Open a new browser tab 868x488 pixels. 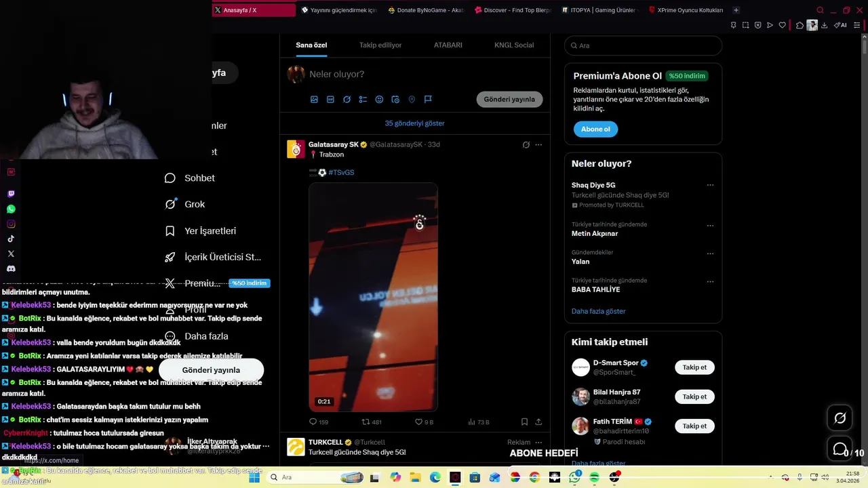click(736, 10)
